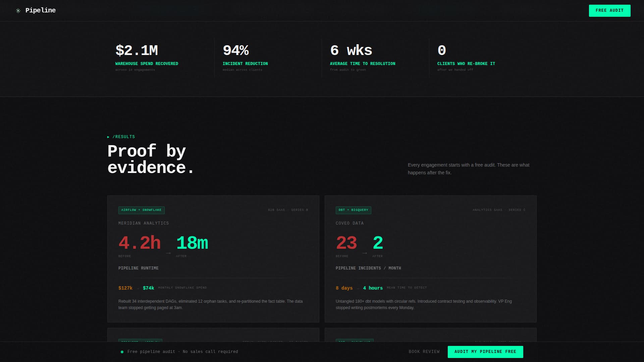Click the 23 before incidents value
The image size is (644, 362).
pyautogui.click(x=346, y=243)
